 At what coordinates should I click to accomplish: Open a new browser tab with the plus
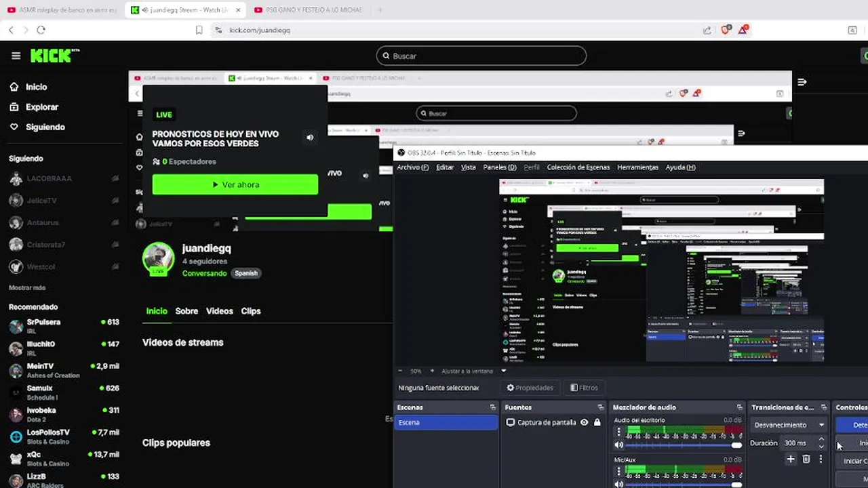(380, 10)
